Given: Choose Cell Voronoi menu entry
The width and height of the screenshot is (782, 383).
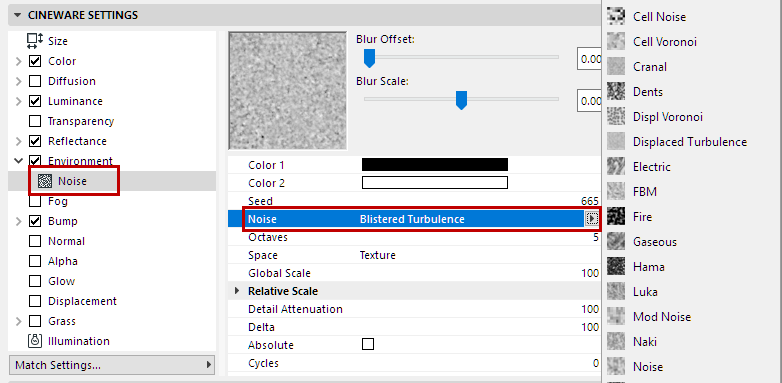Looking at the screenshot, I should pos(665,41).
